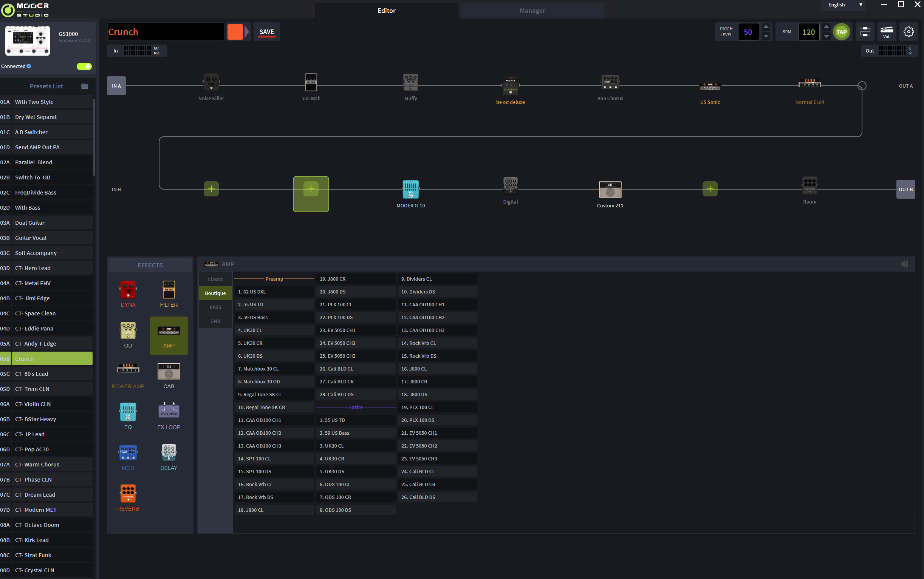This screenshot has width=924, height=579.
Task: Select the Classic amp category tab
Action: 215,279
